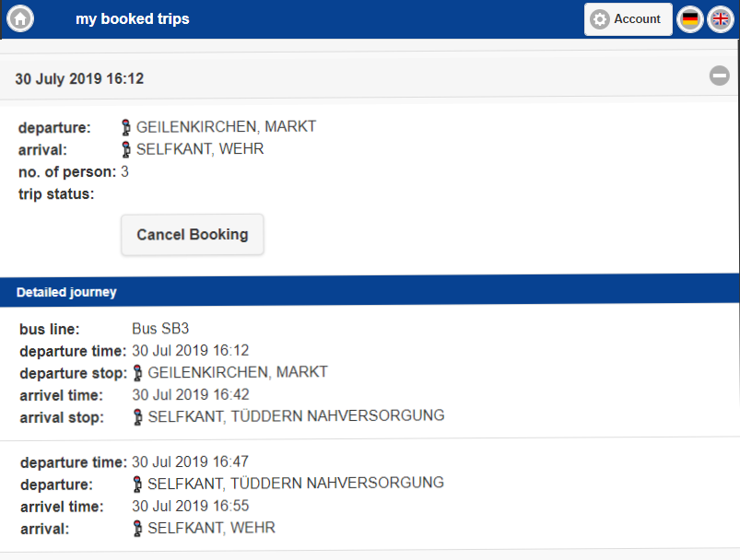Screen dimensions: 740x560
Task: Click the Cancel Booking button
Action: [x=192, y=235]
